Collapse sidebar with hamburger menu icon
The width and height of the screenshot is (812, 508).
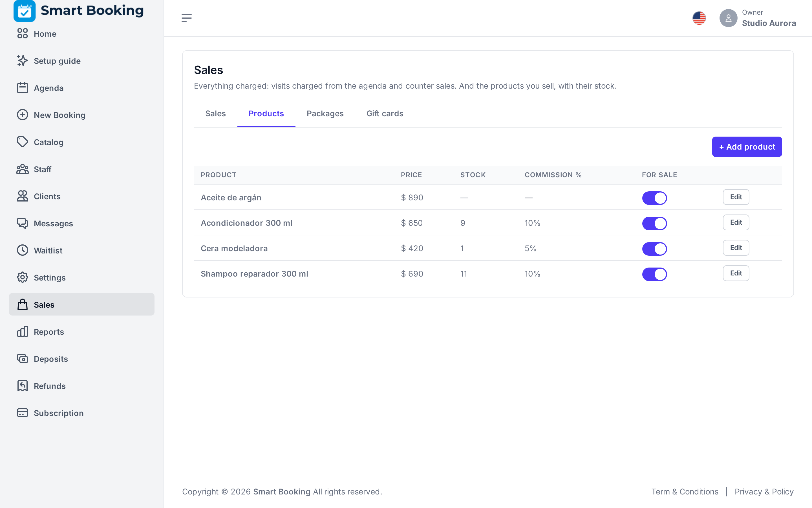click(187, 18)
